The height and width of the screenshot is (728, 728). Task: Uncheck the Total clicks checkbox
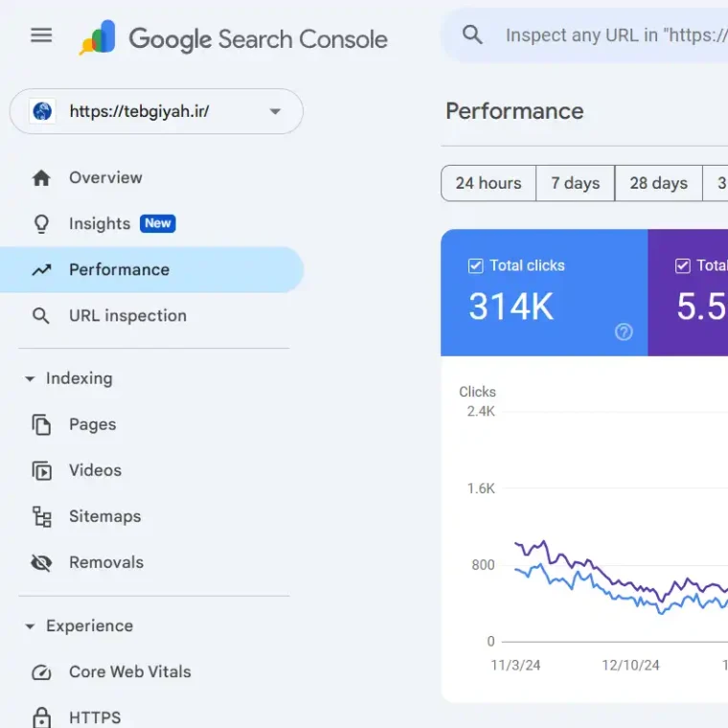pos(475,266)
